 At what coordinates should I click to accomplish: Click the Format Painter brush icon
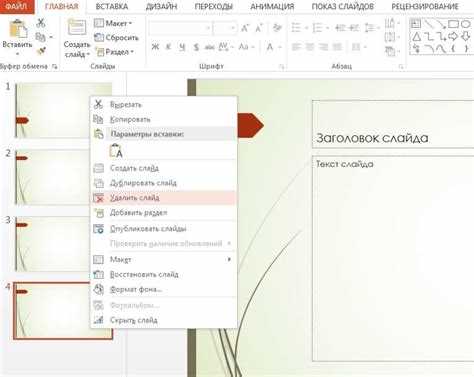pyautogui.click(x=41, y=51)
